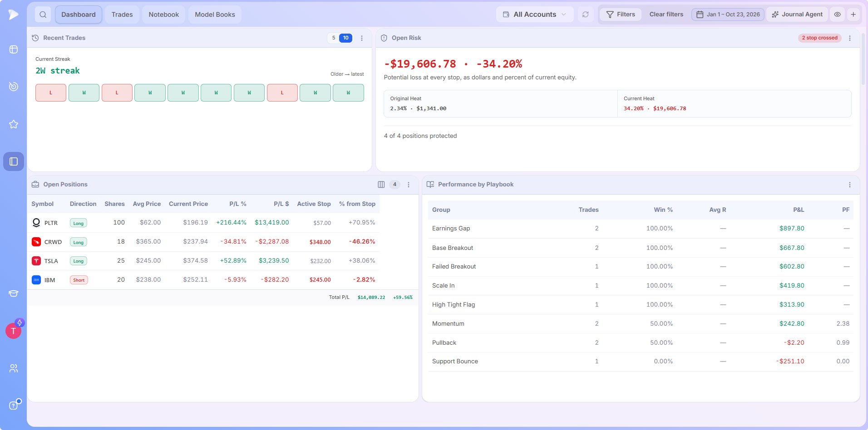Toggle the eye visibility button

pyautogui.click(x=838, y=15)
